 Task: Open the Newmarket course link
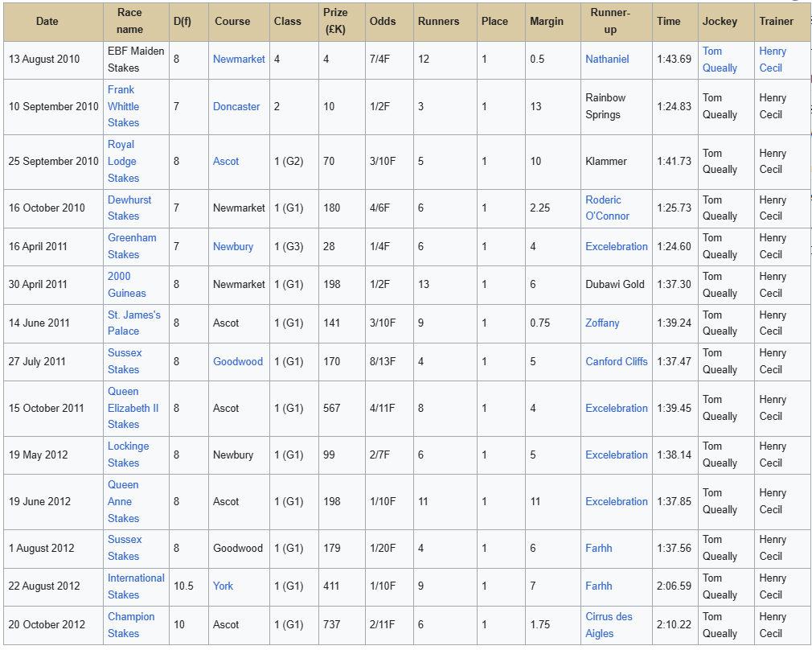239,59
